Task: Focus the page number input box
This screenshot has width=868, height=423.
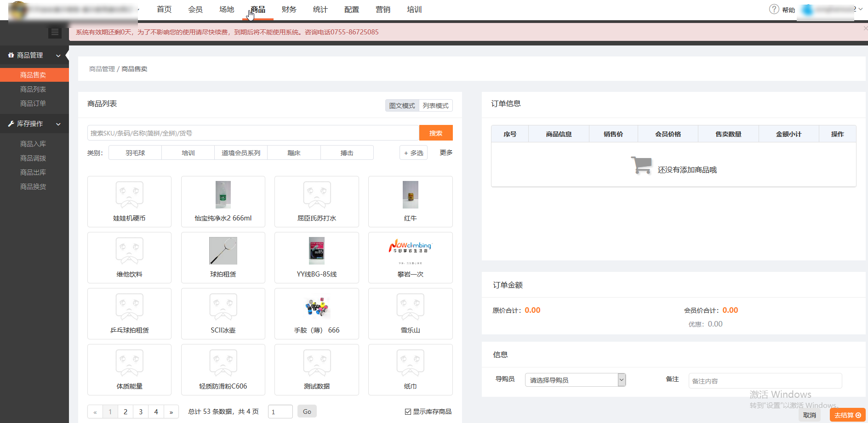Action: [280, 412]
